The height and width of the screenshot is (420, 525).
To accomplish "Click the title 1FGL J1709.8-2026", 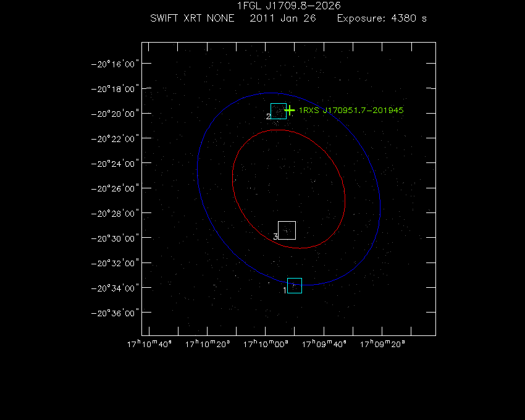I will coord(288,6).
